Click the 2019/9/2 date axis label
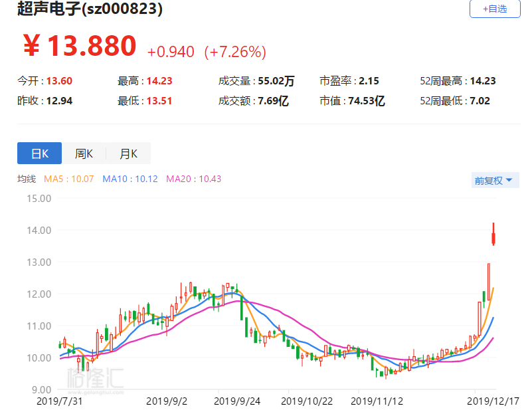 167,401
